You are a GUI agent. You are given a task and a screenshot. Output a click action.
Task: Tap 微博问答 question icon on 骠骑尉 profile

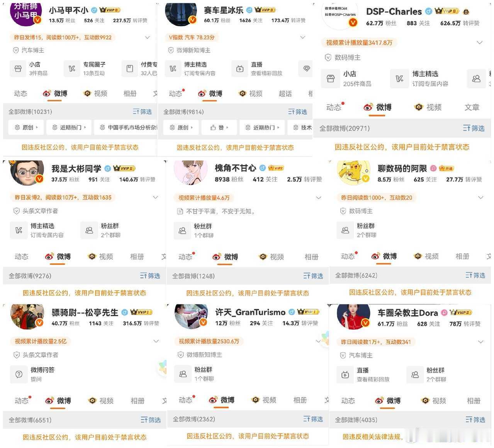pos(19,374)
